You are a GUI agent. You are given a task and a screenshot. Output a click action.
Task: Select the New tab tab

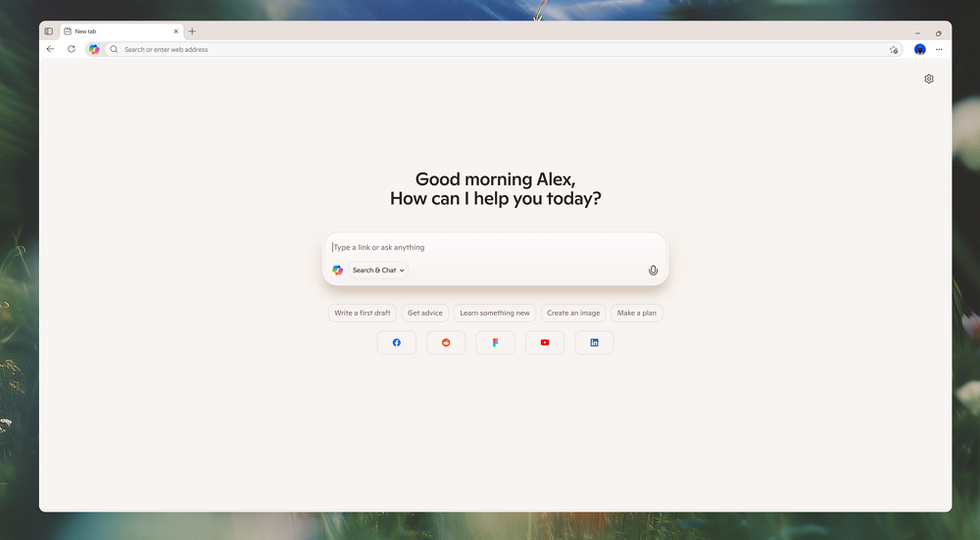click(x=118, y=31)
